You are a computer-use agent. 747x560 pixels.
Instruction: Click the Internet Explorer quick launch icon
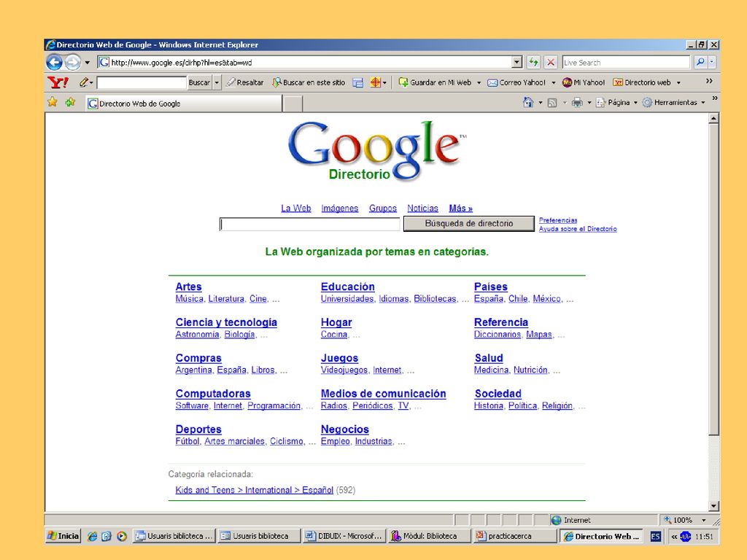[92, 536]
